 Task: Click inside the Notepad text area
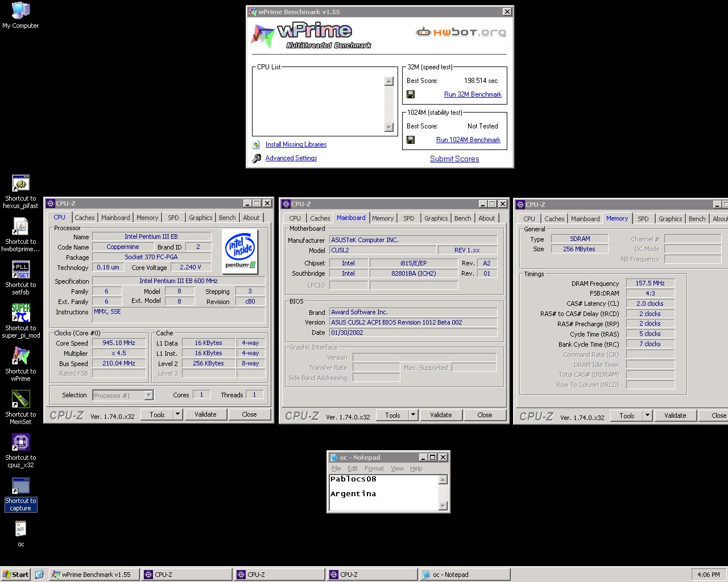point(384,493)
